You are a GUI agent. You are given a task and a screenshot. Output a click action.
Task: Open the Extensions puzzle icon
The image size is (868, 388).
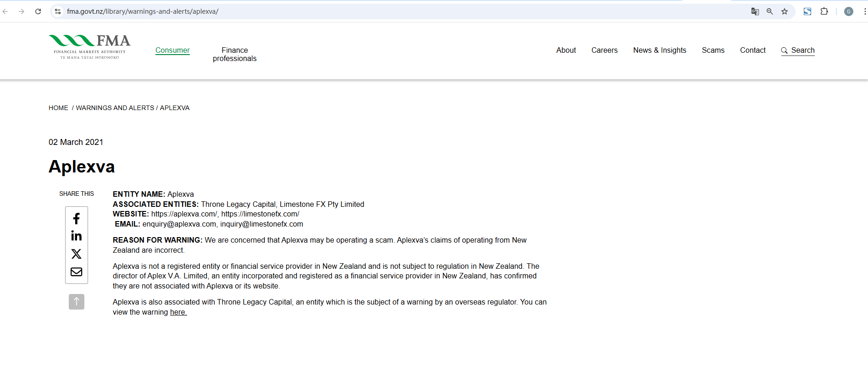pyautogui.click(x=824, y=11)
